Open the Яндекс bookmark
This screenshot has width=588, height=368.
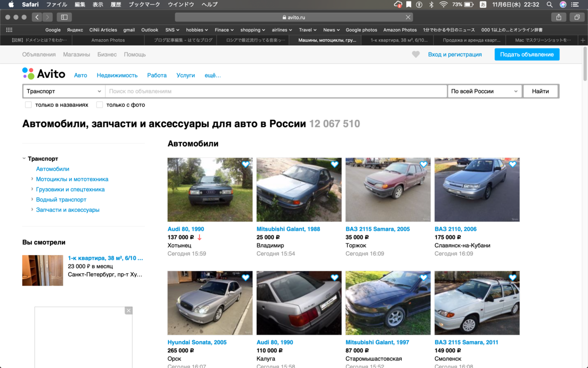tap(75, 30)
